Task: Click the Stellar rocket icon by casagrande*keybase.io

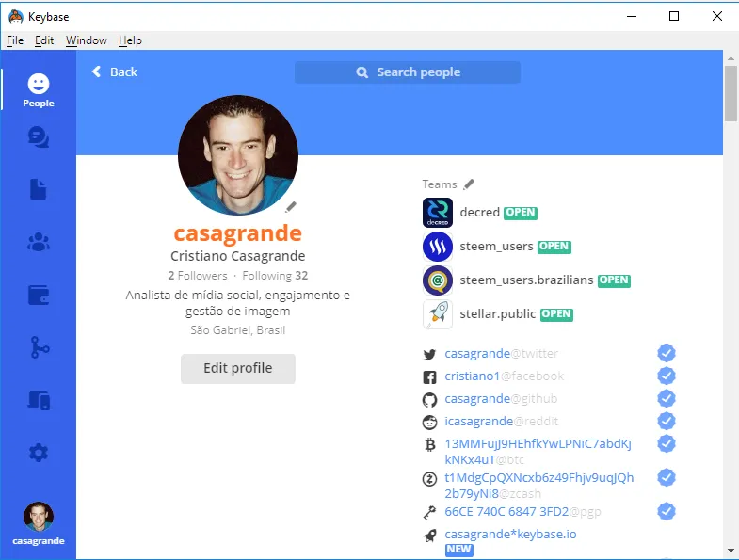Action: (429, 536)
